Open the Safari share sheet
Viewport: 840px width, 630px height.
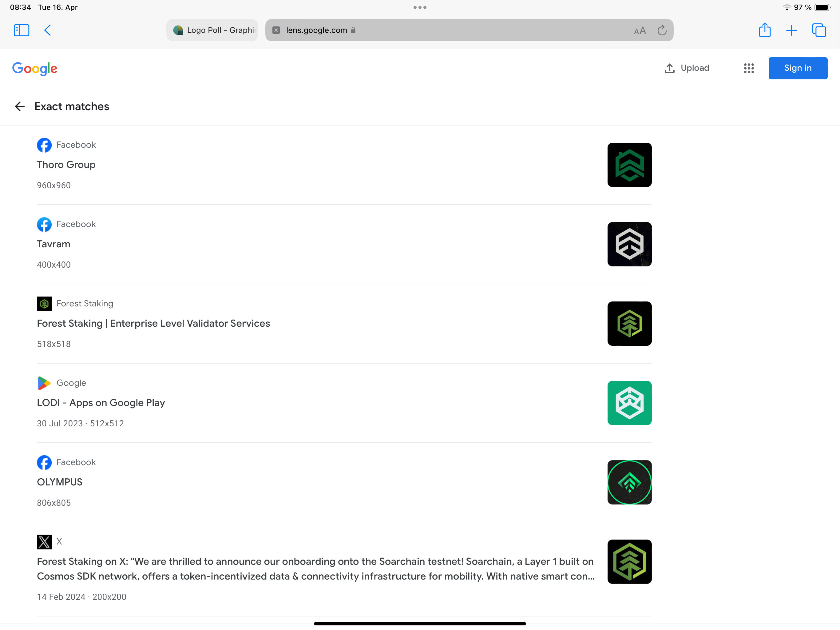pos(764,30)
